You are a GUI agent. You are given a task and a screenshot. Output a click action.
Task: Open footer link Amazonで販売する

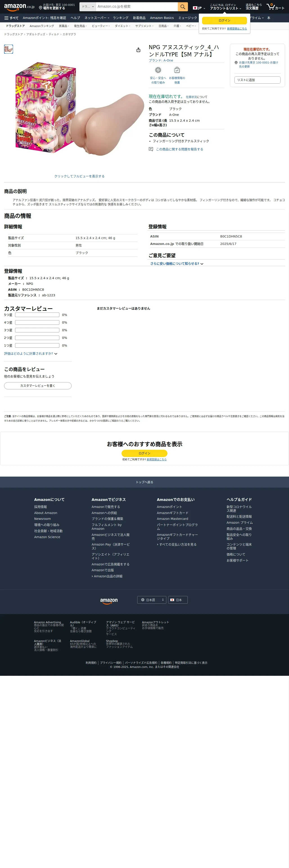click(x=106, y=507)
